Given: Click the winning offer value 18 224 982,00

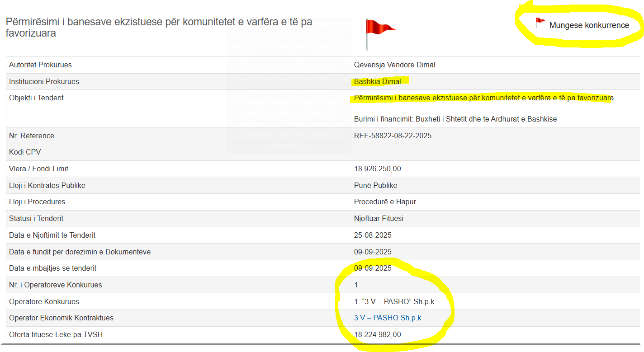Looking at the screenshot, I should (x=377, y=335).
